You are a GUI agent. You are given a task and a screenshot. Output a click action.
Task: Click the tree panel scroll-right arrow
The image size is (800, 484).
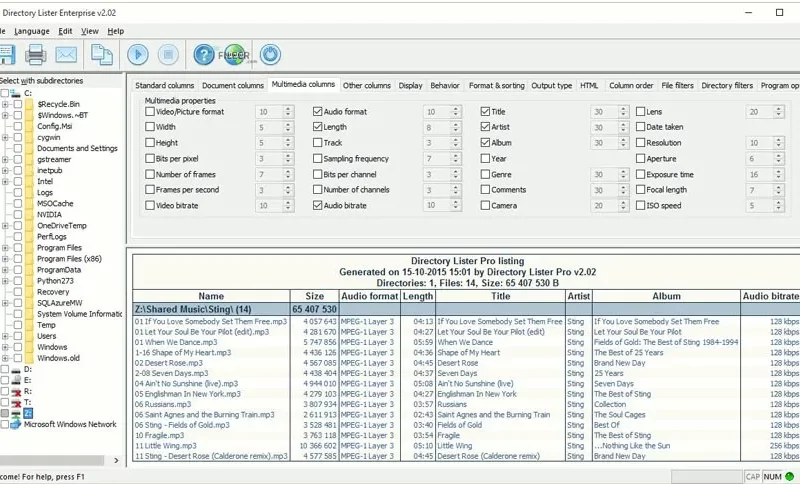pos(116,461)
